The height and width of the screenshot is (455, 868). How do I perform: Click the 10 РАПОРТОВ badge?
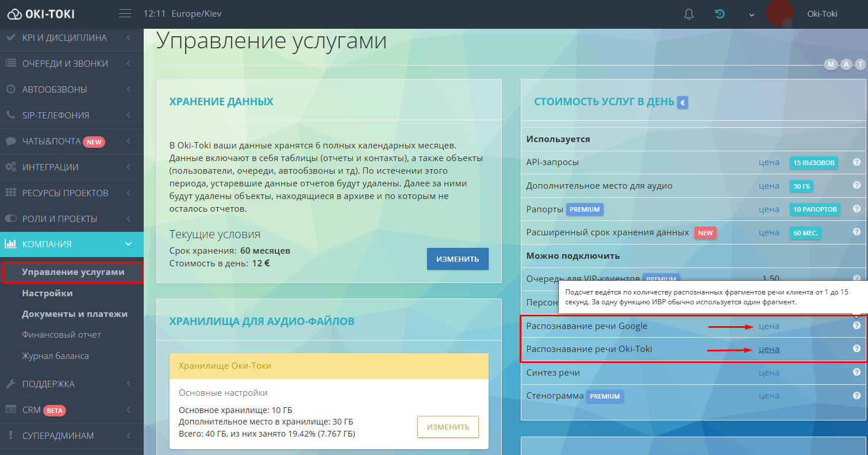pyautogui.click(x=815, y=209)
